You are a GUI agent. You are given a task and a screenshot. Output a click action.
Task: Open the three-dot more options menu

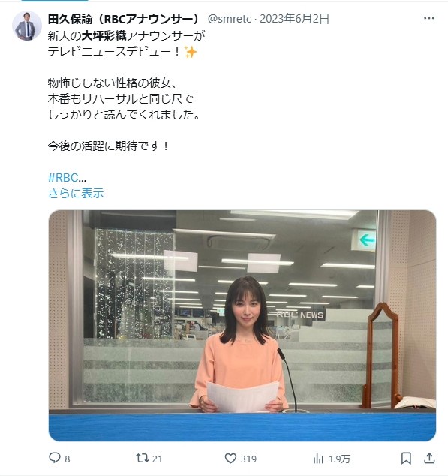429,18
